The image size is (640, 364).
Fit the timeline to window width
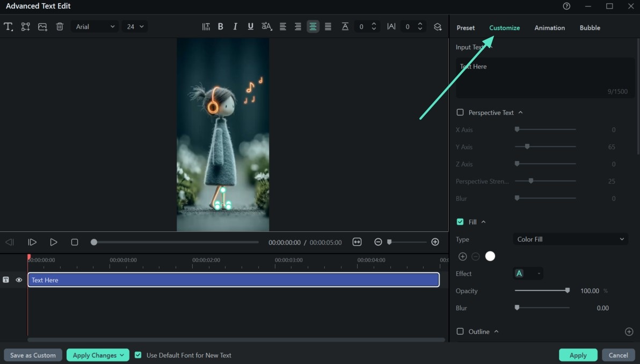click(357, 242)
